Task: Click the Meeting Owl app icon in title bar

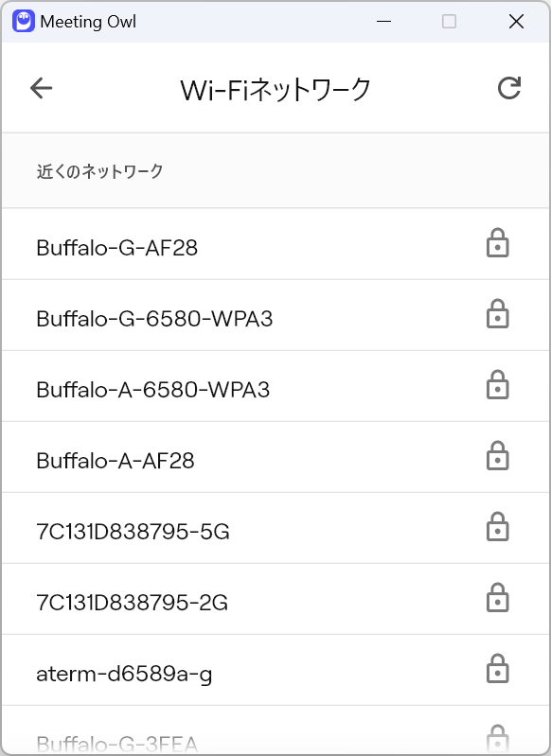Action: tap(23, 21)
